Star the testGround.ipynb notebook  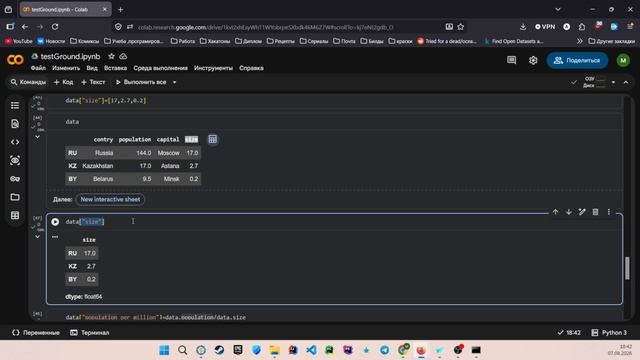[x=111, y=56]
